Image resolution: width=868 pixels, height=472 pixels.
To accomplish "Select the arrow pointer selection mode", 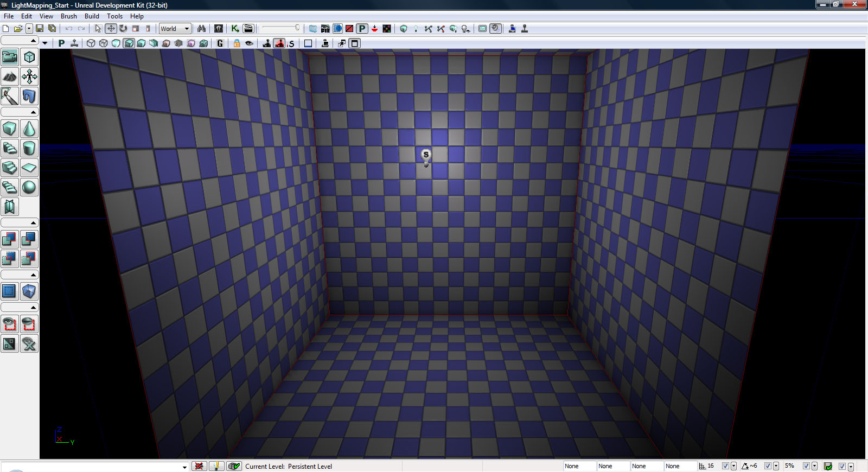I will 98,29.
